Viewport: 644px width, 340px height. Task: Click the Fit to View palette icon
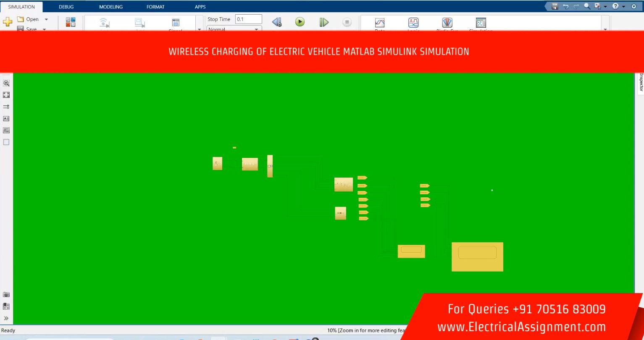pos(6,95)
